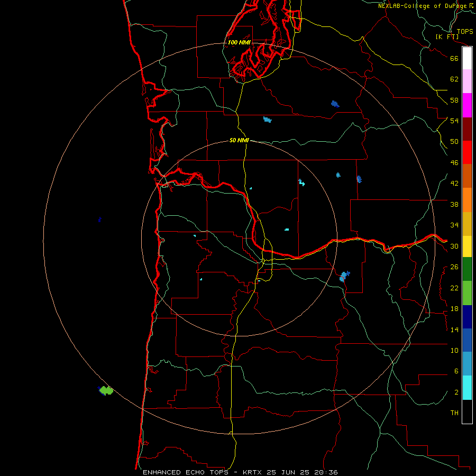This screenshot has height=476, width=476.
Task: Pick the dark green legend swatch
Action: [467, 269]
